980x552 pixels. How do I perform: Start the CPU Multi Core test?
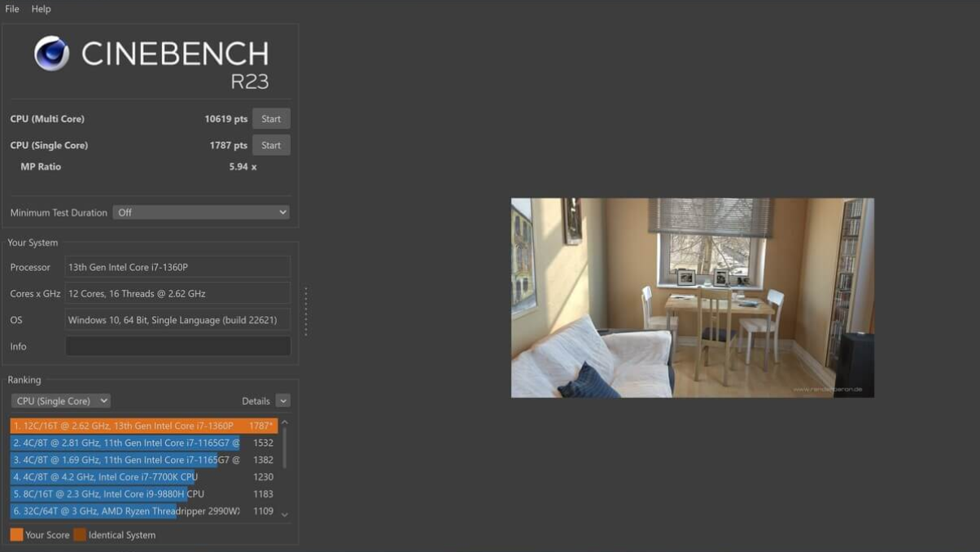[x=271, y=119]
